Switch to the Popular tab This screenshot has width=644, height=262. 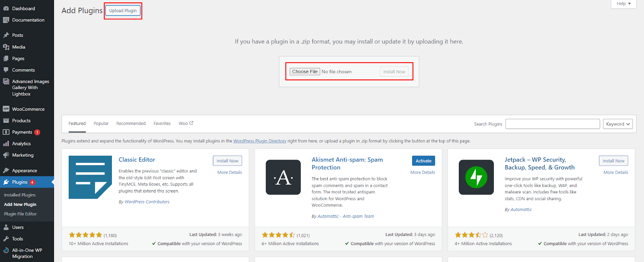pos(101,124)
